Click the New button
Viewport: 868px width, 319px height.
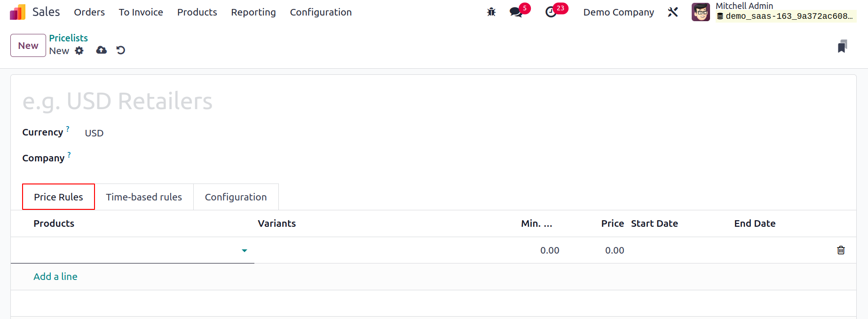28,46
